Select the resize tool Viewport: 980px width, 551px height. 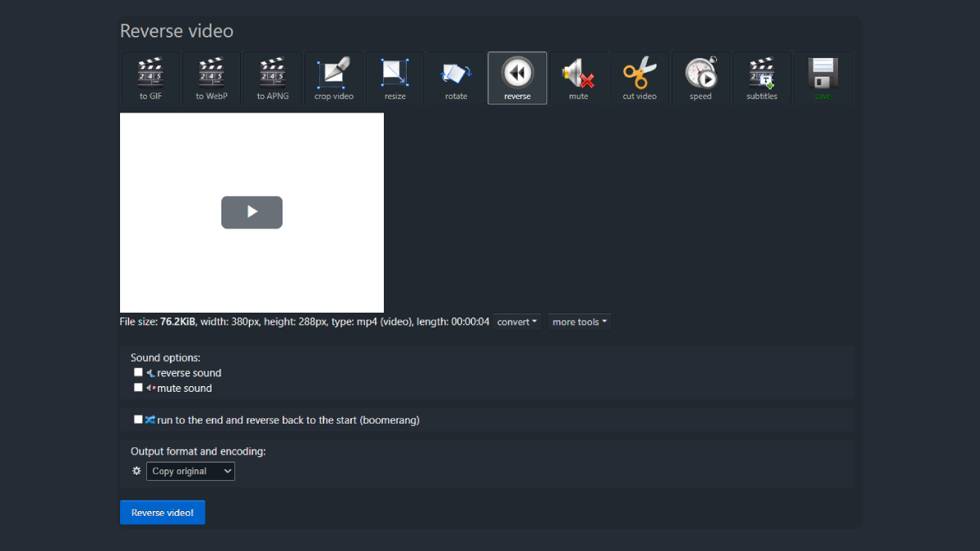pyautogui.click(x=395, y=78)
